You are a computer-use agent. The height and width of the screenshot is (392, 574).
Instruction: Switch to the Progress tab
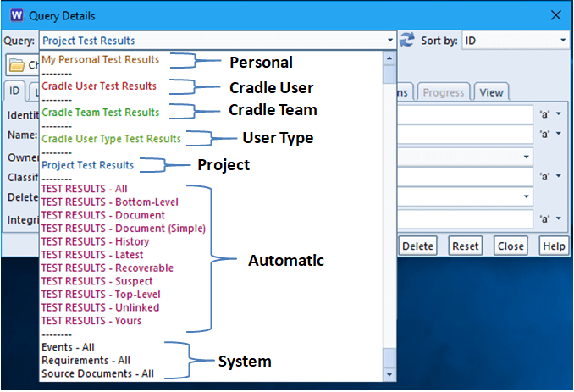[x=444, y=92]
